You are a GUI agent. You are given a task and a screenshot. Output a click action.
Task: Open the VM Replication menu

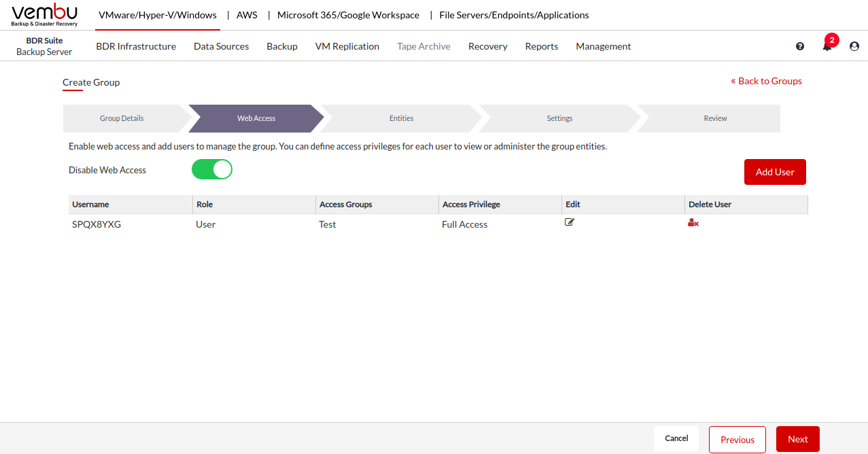(x=347, y=46)
